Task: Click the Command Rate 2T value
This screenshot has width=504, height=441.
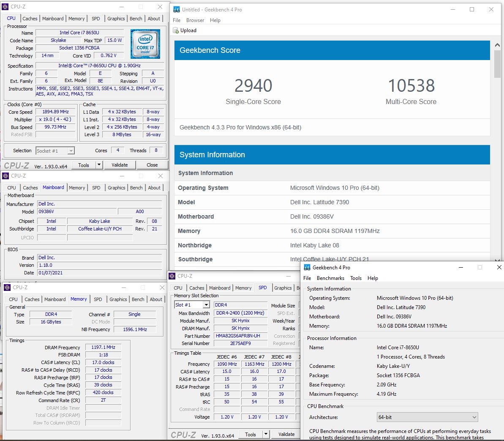Action: pos(103,400)
